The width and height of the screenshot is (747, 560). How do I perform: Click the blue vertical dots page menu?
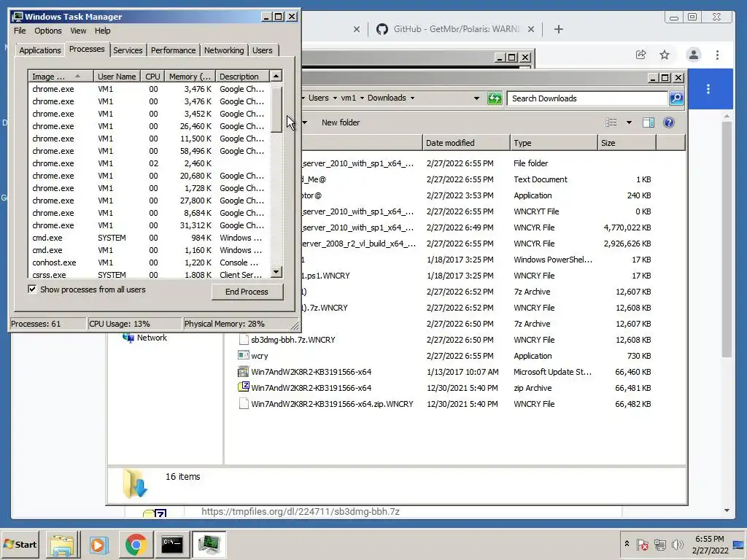pyautogui.click(x=708, y=89)
